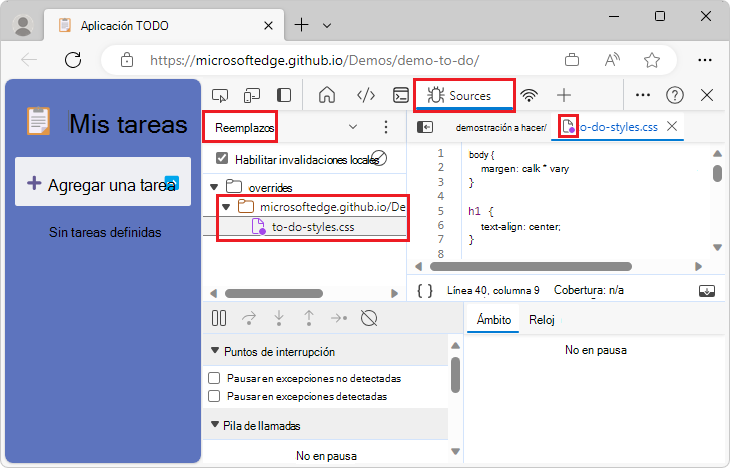The height and width of the screenshot is (468, 730).
Task: Switch to the Ámbito tab
Action: 493,320
